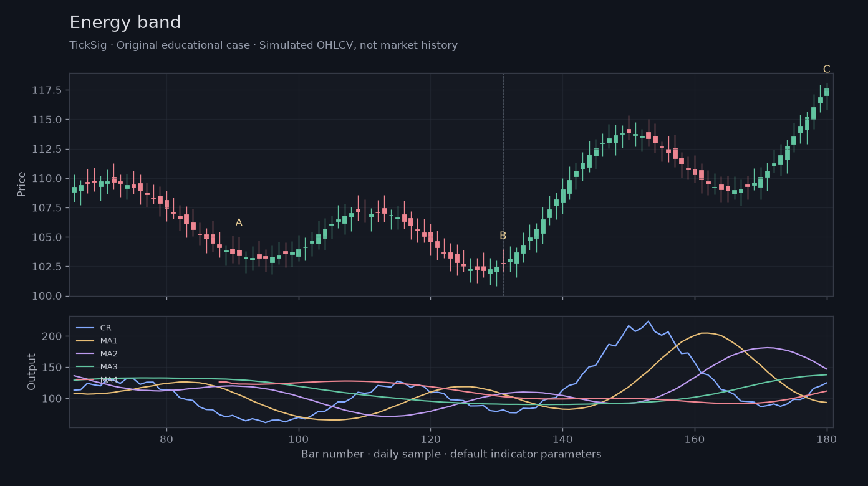
Task: Click the x-axis tick labeled 100
Action: click(299, 439)
